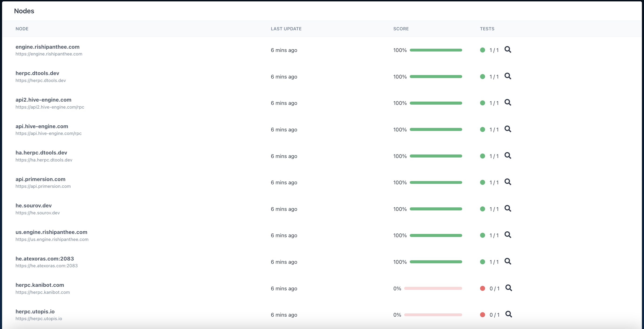Inspect tests icon for api.hive-engine.com
The height and width of the screenshot is (329, 644).
[508, 129]
